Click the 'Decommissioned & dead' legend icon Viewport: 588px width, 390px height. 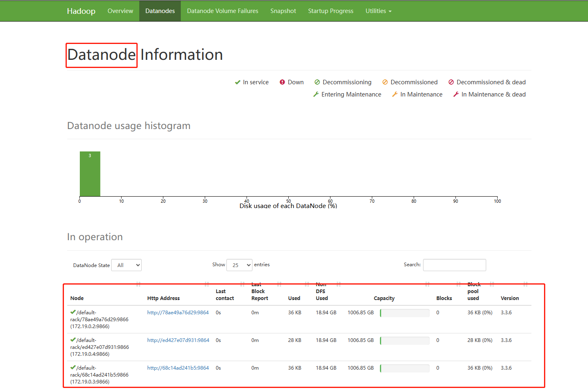(451, 82)
